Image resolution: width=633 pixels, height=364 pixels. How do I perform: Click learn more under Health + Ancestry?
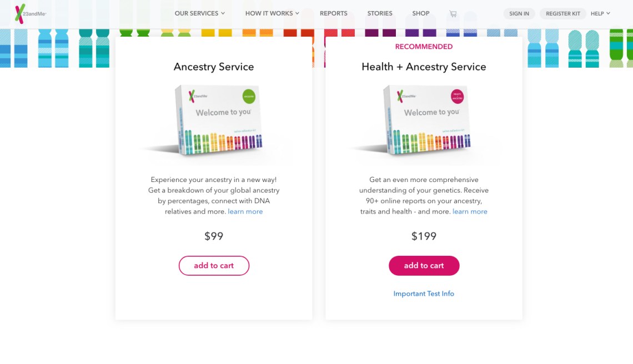click(470, 211)
